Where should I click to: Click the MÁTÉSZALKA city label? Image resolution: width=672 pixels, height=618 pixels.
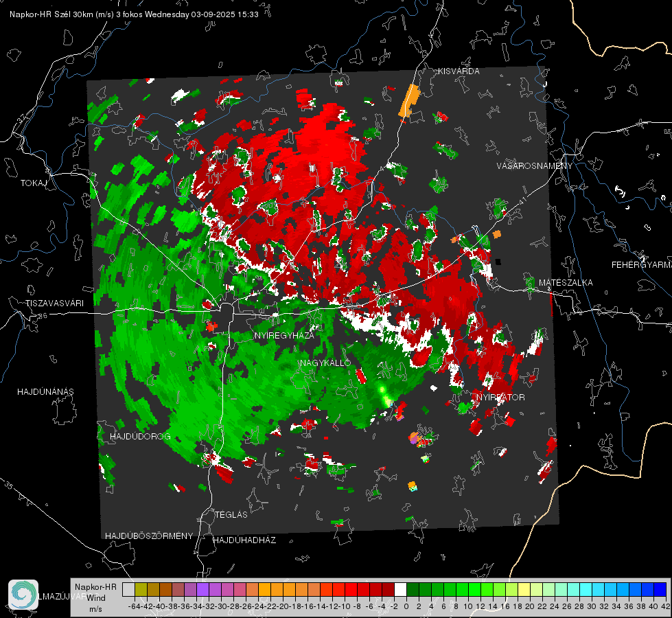pyautogui.click(x=566, y=283)
